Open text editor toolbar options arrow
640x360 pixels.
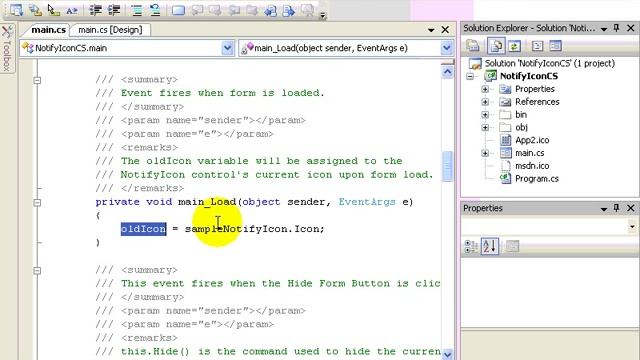322,15
